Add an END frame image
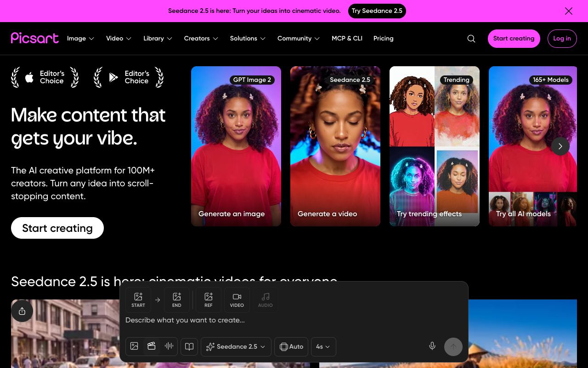 click(177, 300)
